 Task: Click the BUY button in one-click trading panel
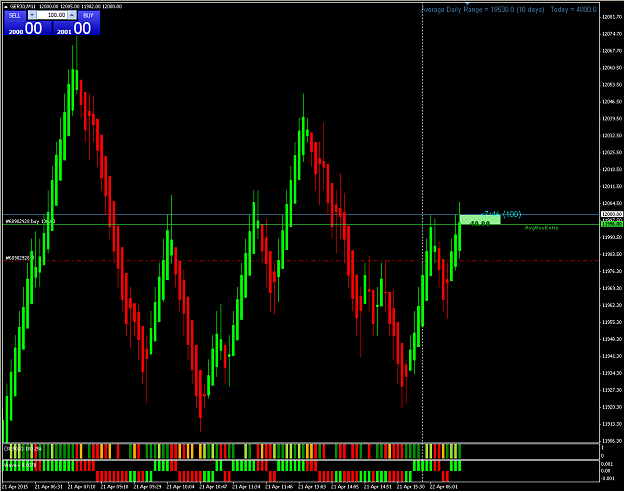click(88, 15)
